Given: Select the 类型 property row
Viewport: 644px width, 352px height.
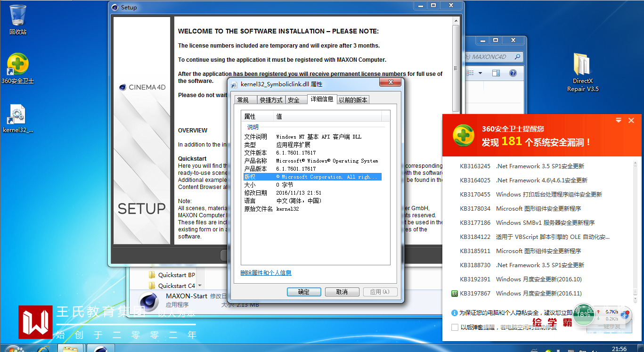Looking at the screenshot, I should pyautogui.click(x=313, y=145).
